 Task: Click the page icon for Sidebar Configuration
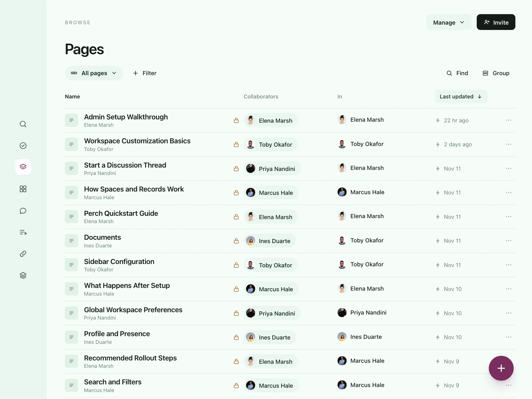coord(71,265)
